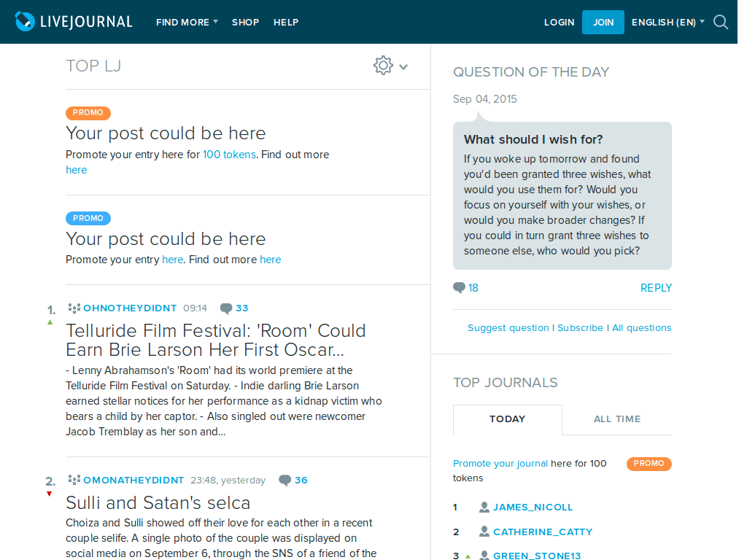Open Sulli and Satan's selca post
The width and height of the screenshot is (747, 560).
[x=158, y=503]
